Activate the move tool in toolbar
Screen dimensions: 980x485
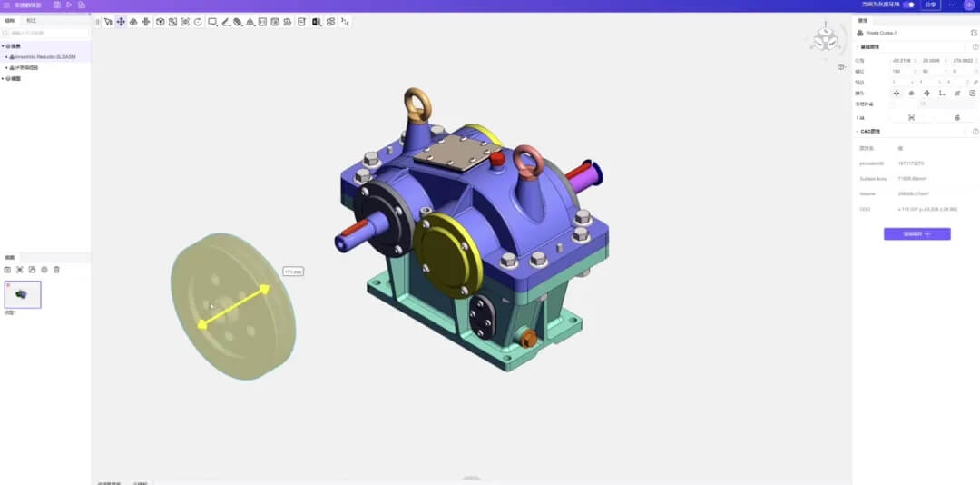121,21
